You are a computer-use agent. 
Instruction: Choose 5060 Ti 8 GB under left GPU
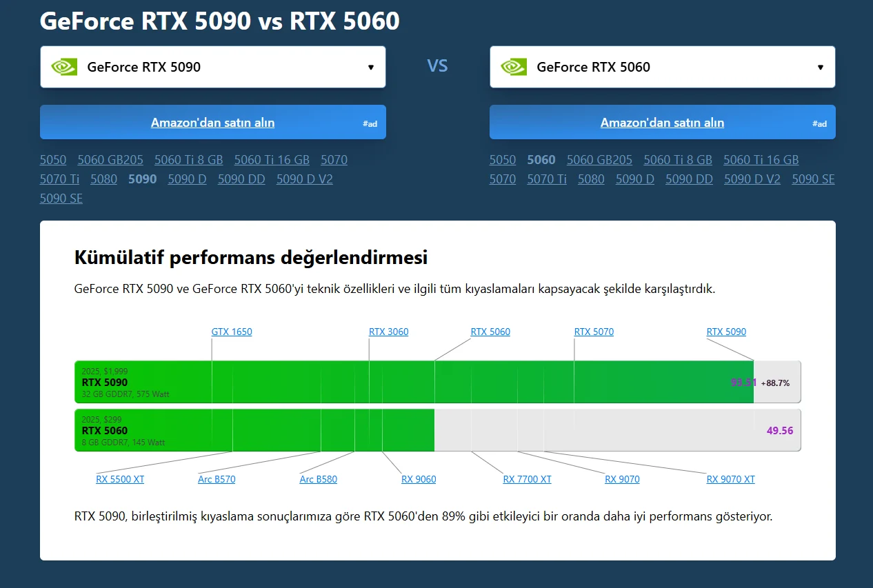tap(189, 160)
